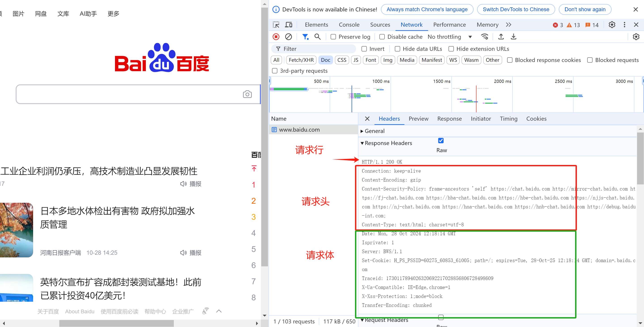This screenshot has width=644, height=327.
Task: Click the Baidu logo
Action: 162,57
